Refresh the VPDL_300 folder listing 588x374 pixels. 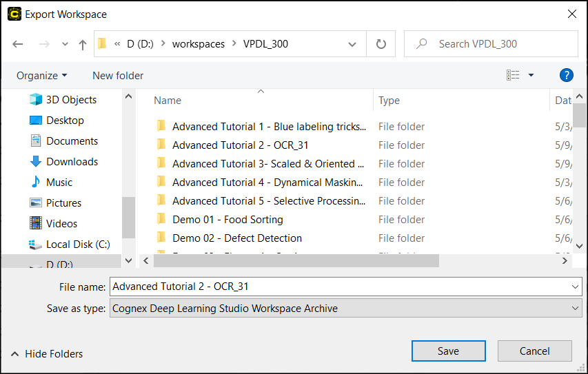pyautogui.click(x=381, y=44)
